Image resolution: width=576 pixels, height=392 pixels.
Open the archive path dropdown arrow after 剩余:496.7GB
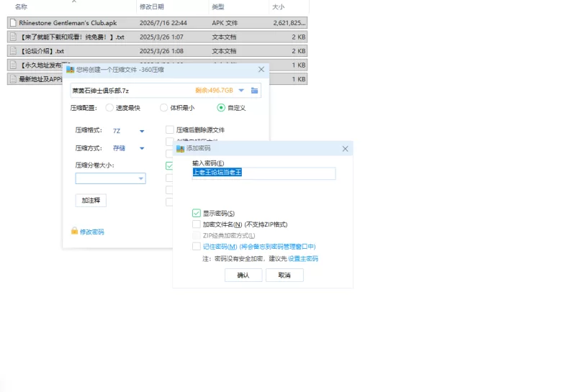241,91
